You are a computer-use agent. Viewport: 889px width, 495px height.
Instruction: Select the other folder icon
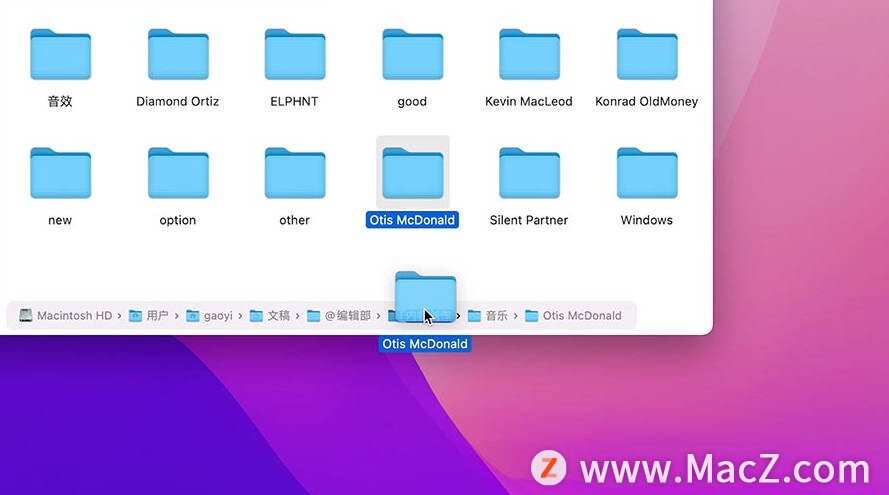pyautogui.click(x=295, y=173)
